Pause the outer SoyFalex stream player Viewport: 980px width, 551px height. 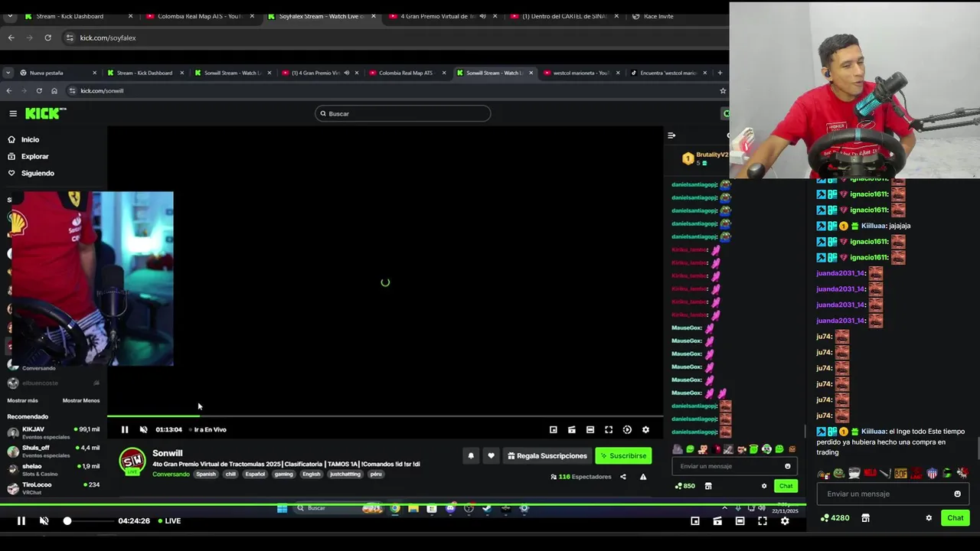pyautogui.click(x=21, y=520)
